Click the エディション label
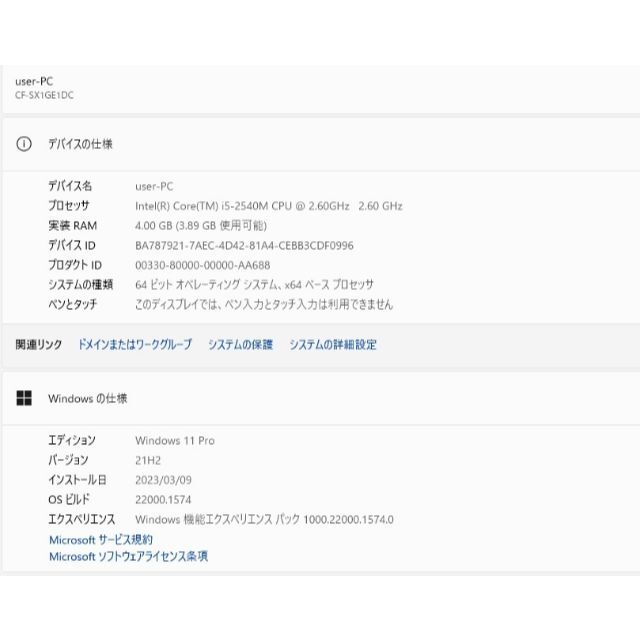Screen dimensions: 640x640 [72, 440]
